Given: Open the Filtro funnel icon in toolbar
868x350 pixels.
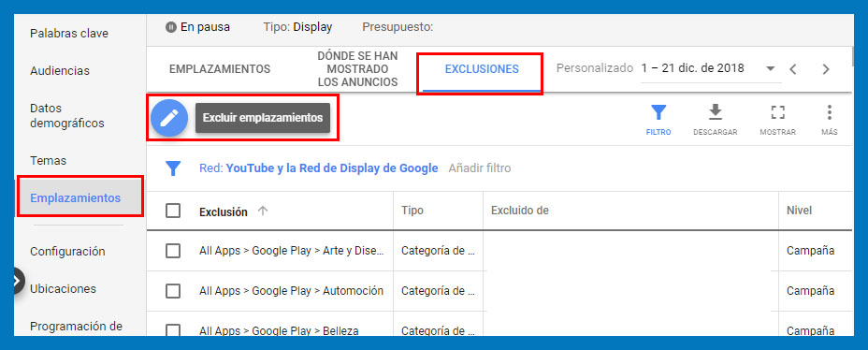Looking at the screenshot, I should click(x=658, y=113).
